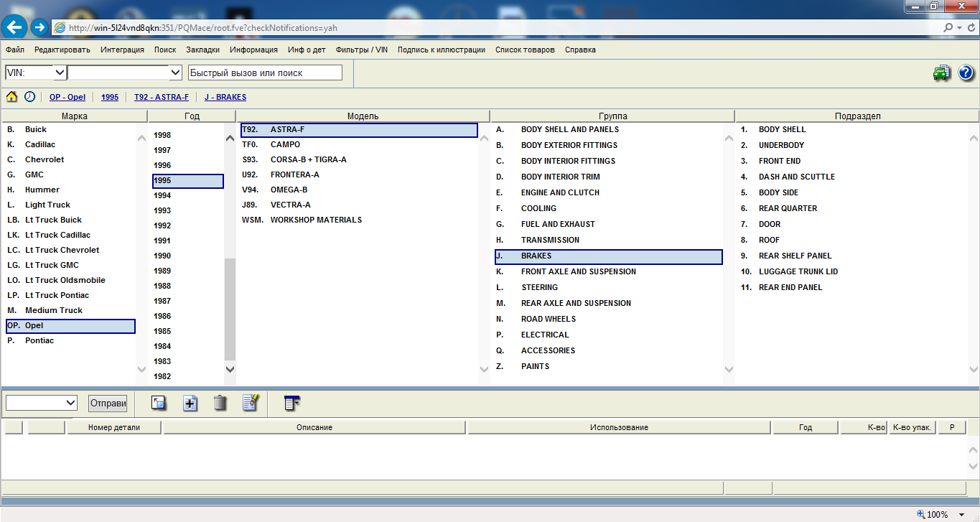The height and width of the screenshot is (522, 980).
Task: Click the zoom magnifier icon in status bar
Action: coord(921,514)
